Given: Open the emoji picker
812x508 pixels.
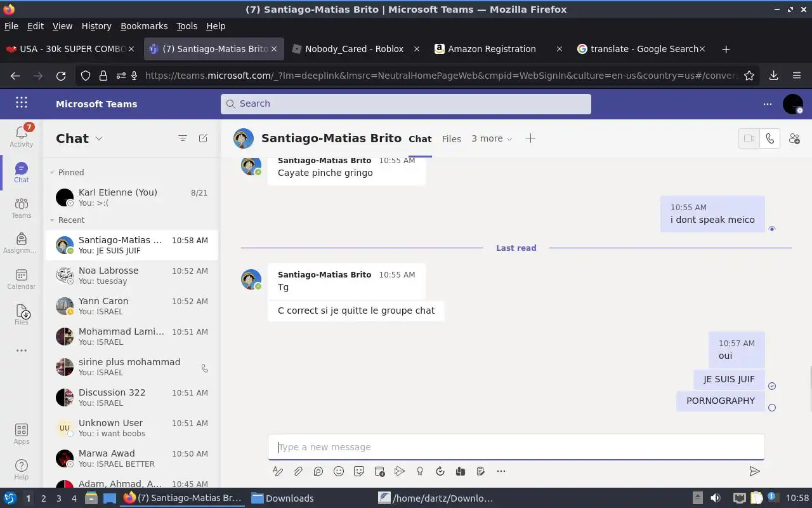Looking at the screenshot, I should pyautogui.click(x=339, y=471).
